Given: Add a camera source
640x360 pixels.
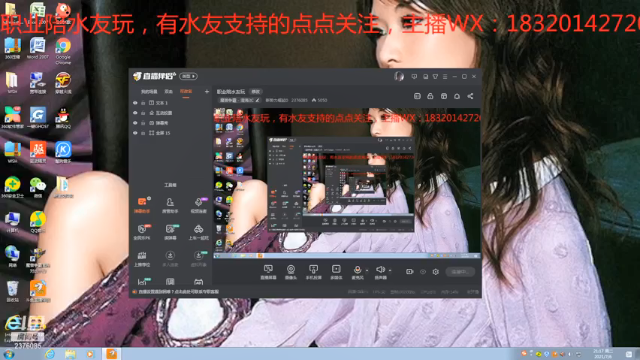Looking at the screenshot, I should [291, 272].
